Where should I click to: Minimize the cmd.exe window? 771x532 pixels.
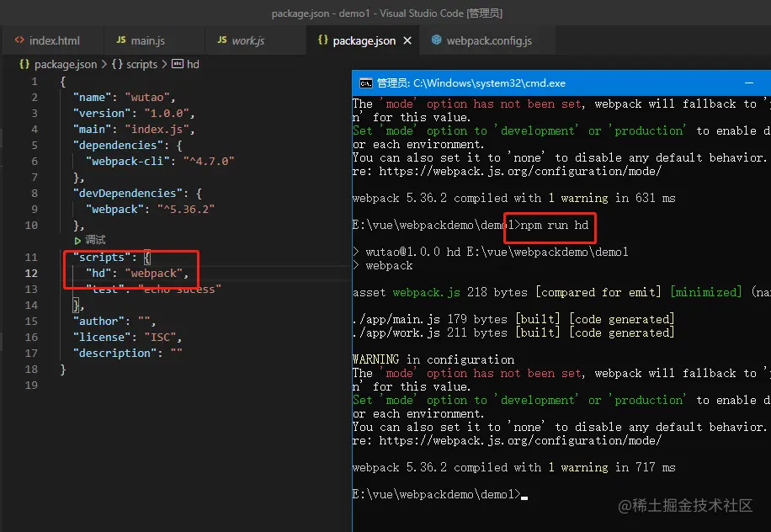pyautogui.click(x=749, y=83)
